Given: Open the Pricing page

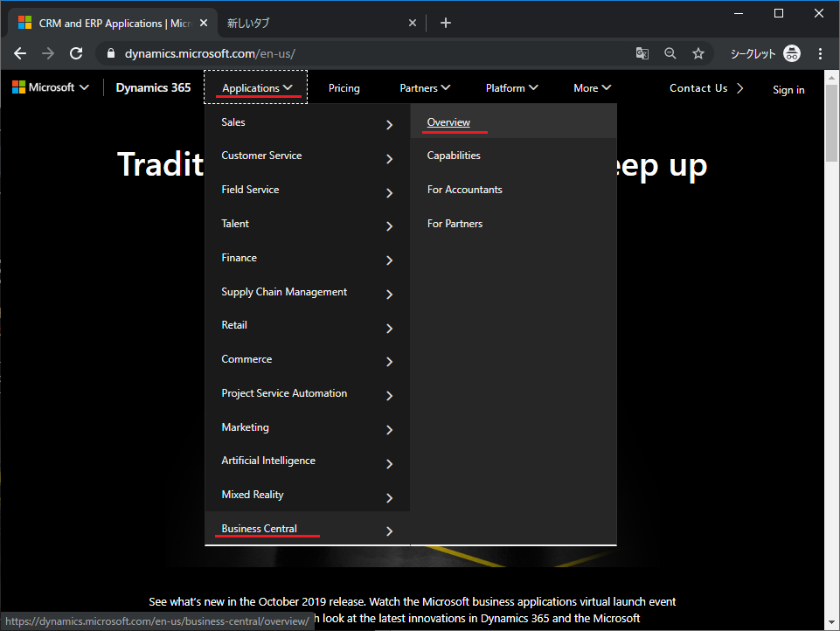Looking at the screenshot, I should tap(344, 88).
